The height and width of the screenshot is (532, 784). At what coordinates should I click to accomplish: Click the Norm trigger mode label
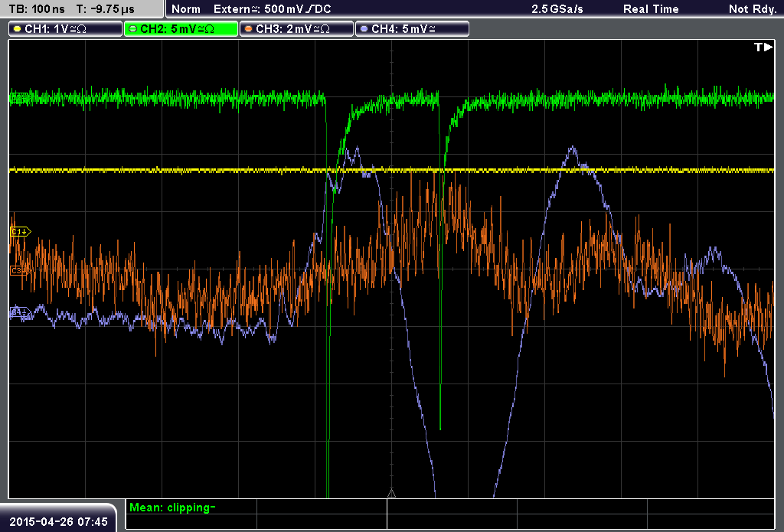(185, 9)
